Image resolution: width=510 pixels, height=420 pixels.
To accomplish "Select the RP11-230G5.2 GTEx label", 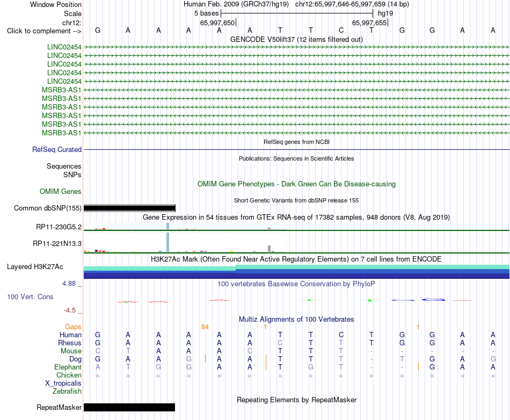I will click(59, 227).
